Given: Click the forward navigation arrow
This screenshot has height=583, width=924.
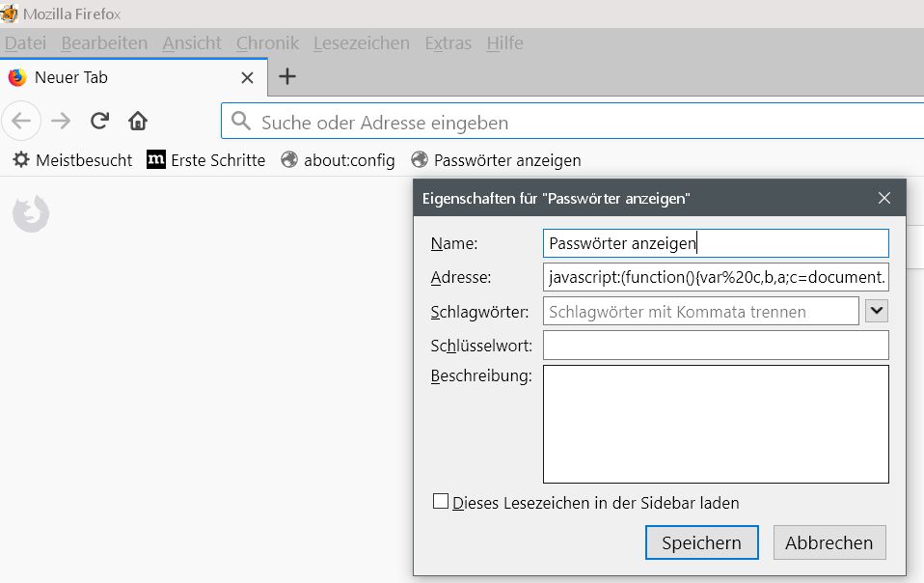Looking at the screenshot, I should [61, 121].
